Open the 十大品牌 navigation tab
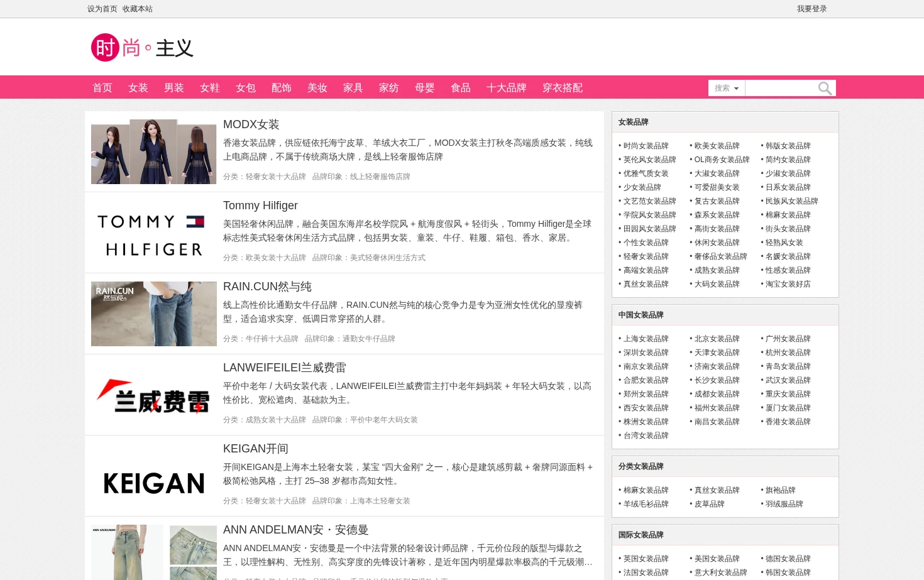Viewport: 924px width, 580px height. 507,88
